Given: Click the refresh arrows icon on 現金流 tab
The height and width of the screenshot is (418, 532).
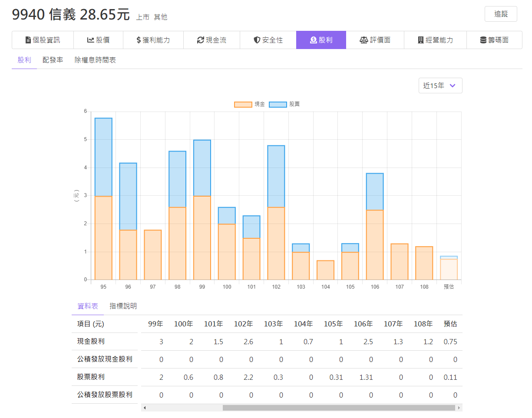Looking at the screenshot, I should [200, 40].
